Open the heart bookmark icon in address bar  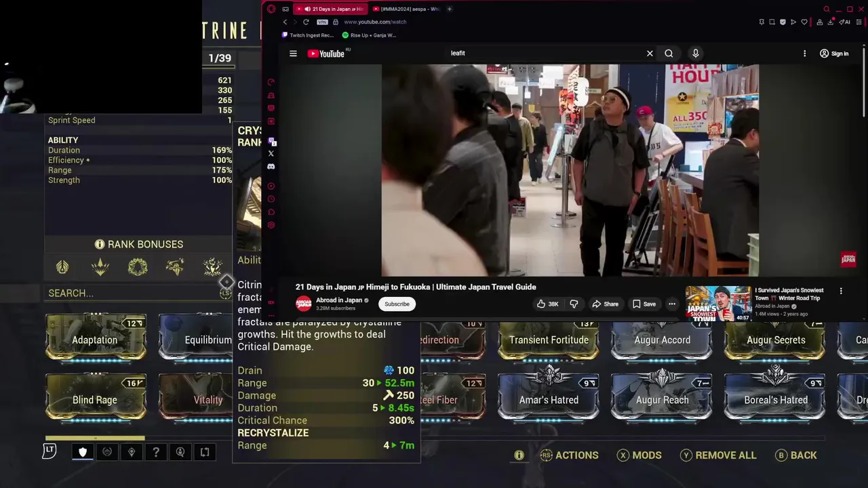click(804, 22)
